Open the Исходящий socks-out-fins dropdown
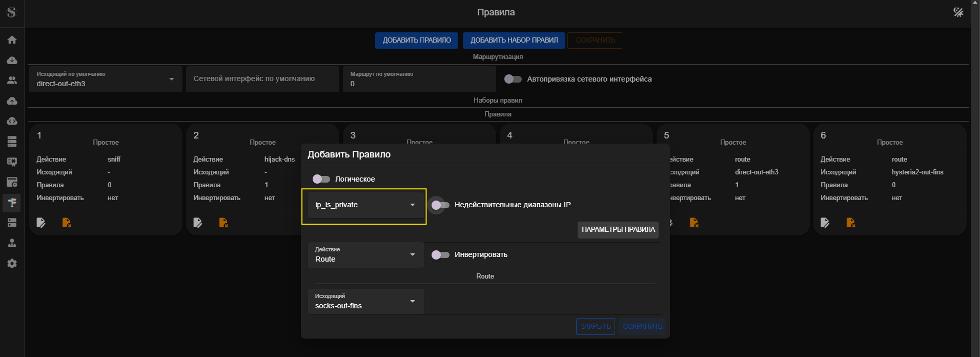This screenshot has height=357, width=980. click(365, 302)
